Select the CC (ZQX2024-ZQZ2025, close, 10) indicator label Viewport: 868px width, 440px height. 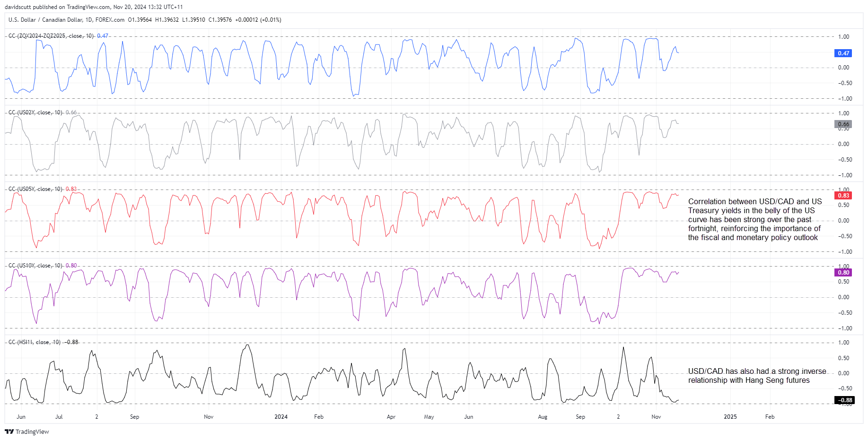click(x=51, y=36)
